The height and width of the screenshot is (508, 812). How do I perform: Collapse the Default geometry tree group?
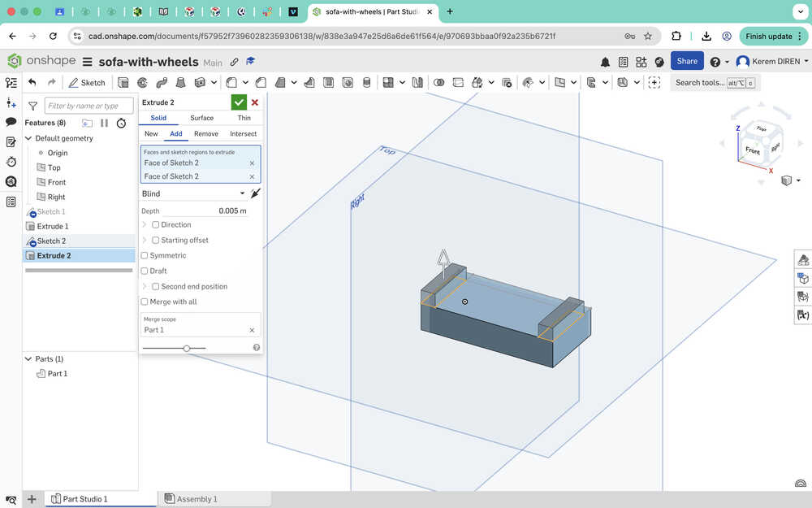point(28,138)
